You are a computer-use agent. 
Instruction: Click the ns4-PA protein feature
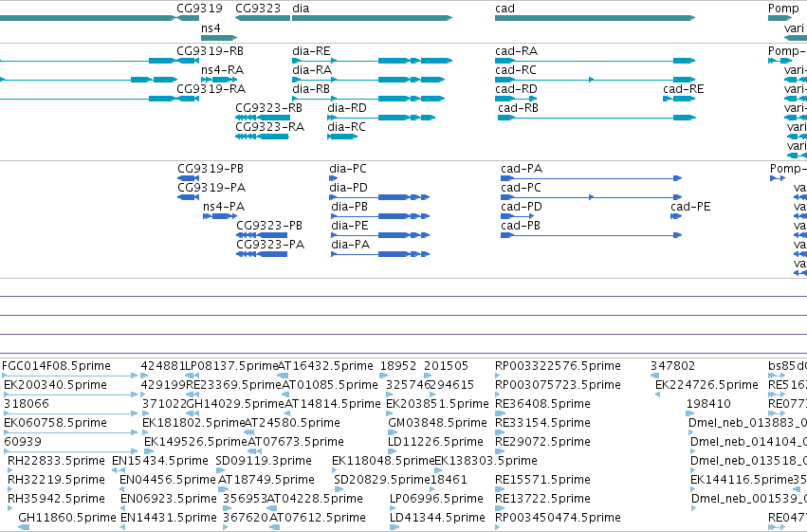click(220, 216)
